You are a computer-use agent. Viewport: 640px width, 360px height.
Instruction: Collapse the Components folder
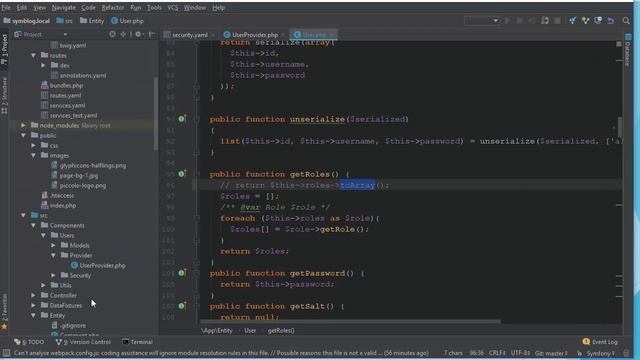tap(33, 225)
